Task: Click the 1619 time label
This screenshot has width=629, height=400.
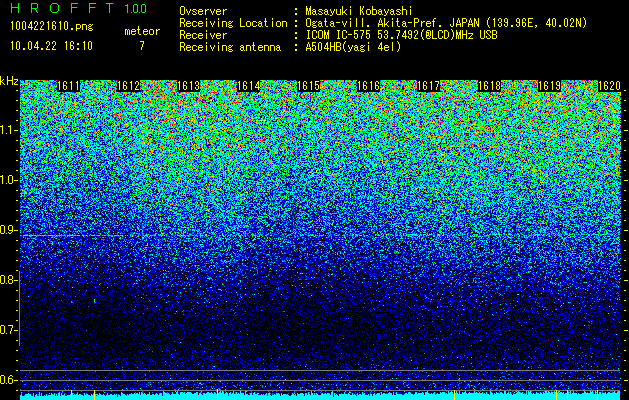Action: click(x=549, y=86)
